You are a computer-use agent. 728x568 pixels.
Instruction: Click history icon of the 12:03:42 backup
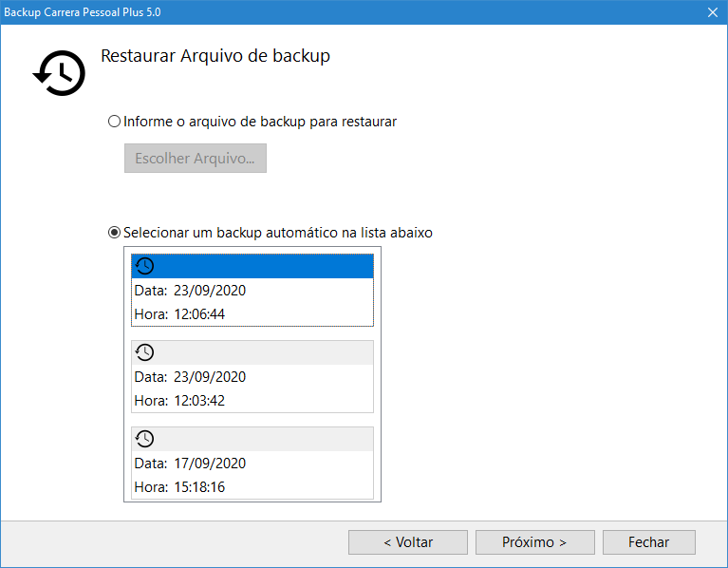144,352
